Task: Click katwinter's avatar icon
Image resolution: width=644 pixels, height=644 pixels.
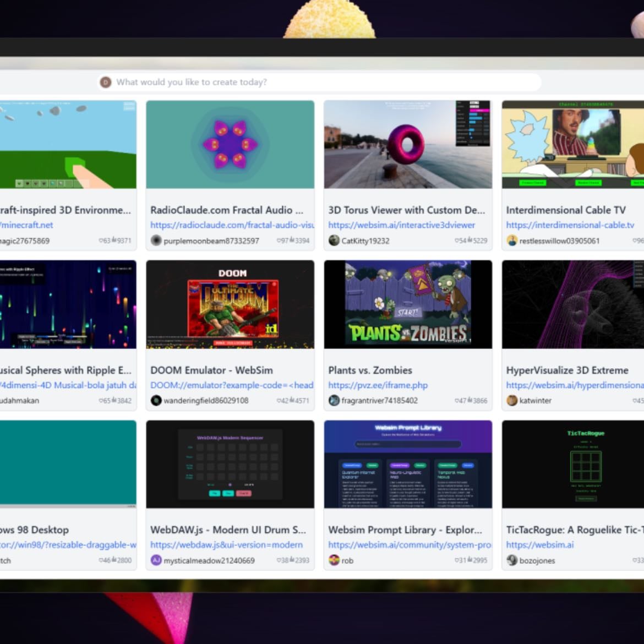Action: (512, 400)
